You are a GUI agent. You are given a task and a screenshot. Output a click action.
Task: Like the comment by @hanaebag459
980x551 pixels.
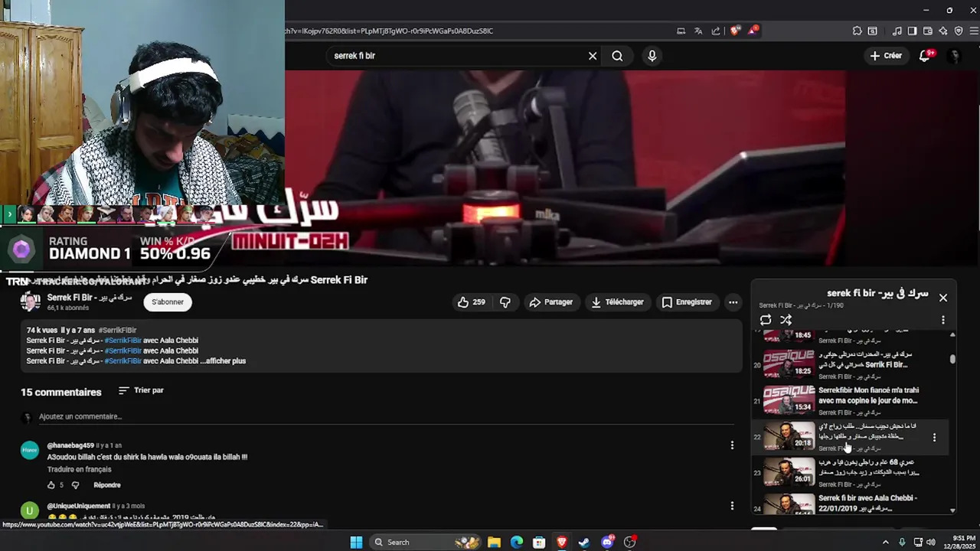pos(51,485)
